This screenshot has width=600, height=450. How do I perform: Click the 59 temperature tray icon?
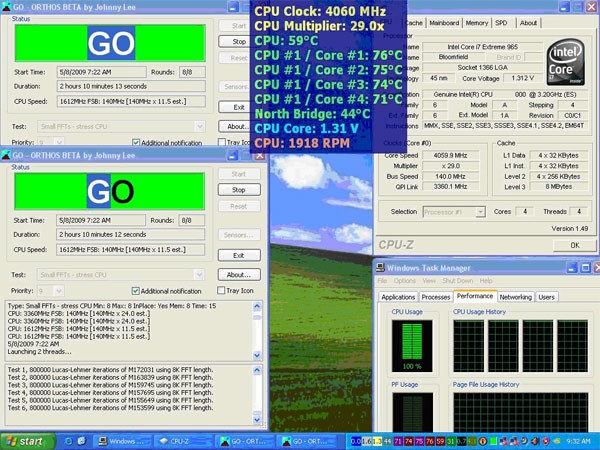[440, 442]
